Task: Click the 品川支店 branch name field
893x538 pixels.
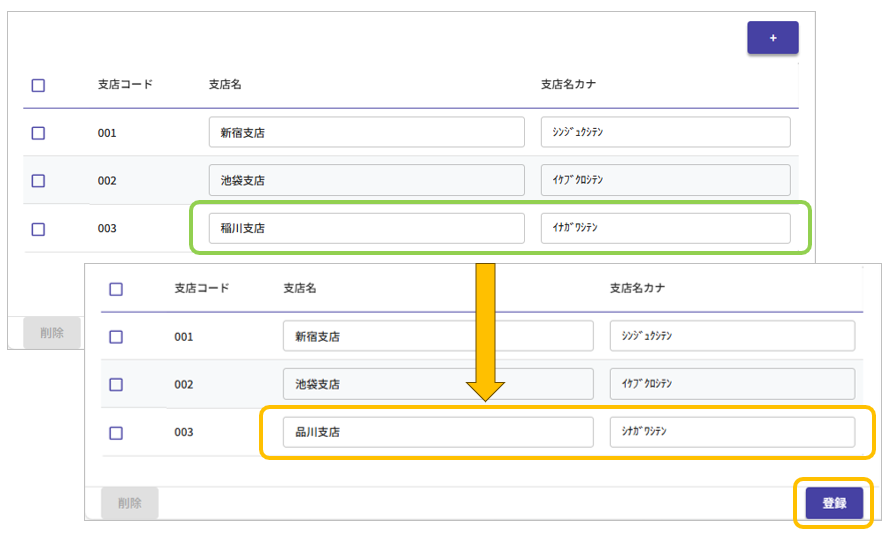Action: click(x=438, y=432)
